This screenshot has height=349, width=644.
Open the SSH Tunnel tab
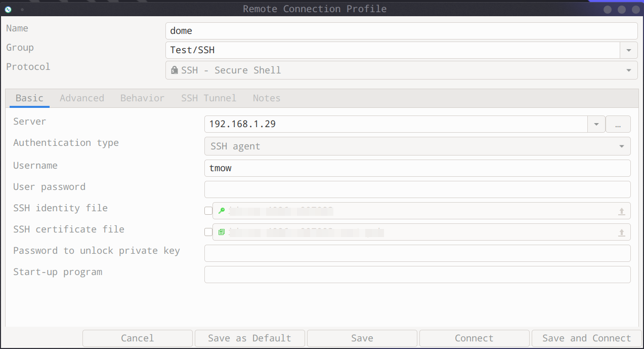[208, 98]
